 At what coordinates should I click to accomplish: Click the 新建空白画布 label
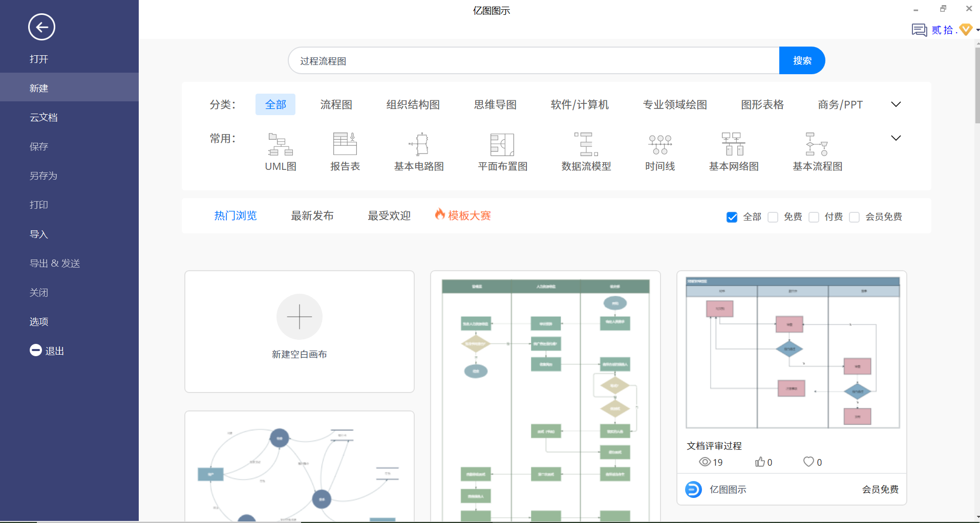tap(300, 354)
